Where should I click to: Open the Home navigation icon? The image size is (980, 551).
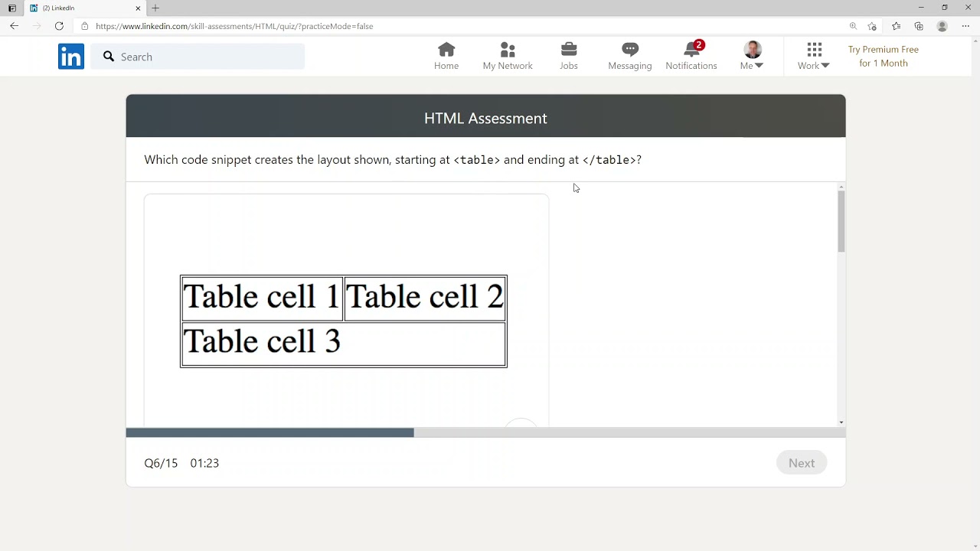pos(446,57)
